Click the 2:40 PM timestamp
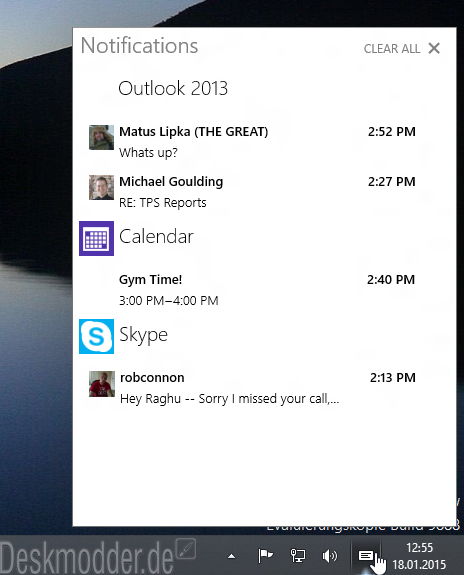This screenshot has height=575, width=464. coord(391,280)
